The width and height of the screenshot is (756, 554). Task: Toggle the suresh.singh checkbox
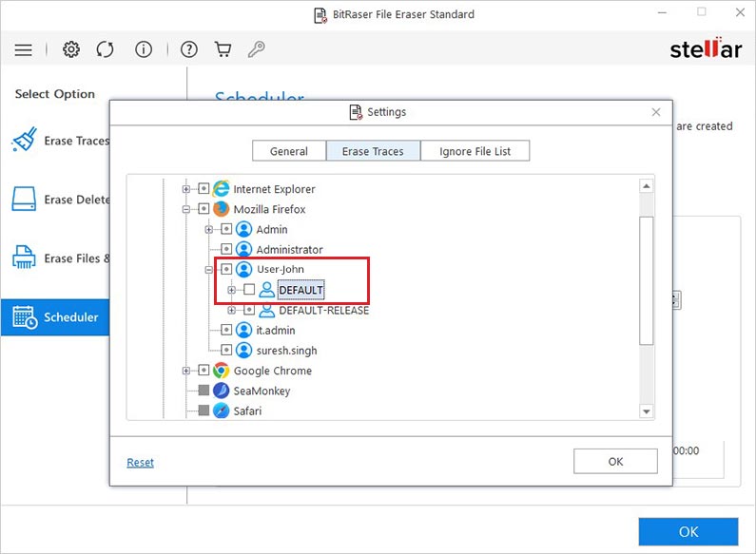pyautogui.click(x=226, y=350)
